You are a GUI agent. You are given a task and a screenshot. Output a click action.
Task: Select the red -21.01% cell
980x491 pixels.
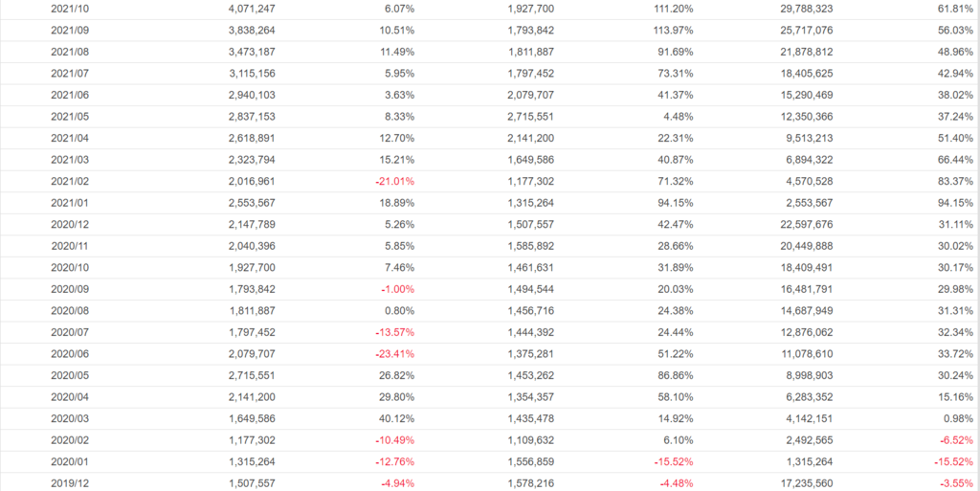tap(394, 181)
